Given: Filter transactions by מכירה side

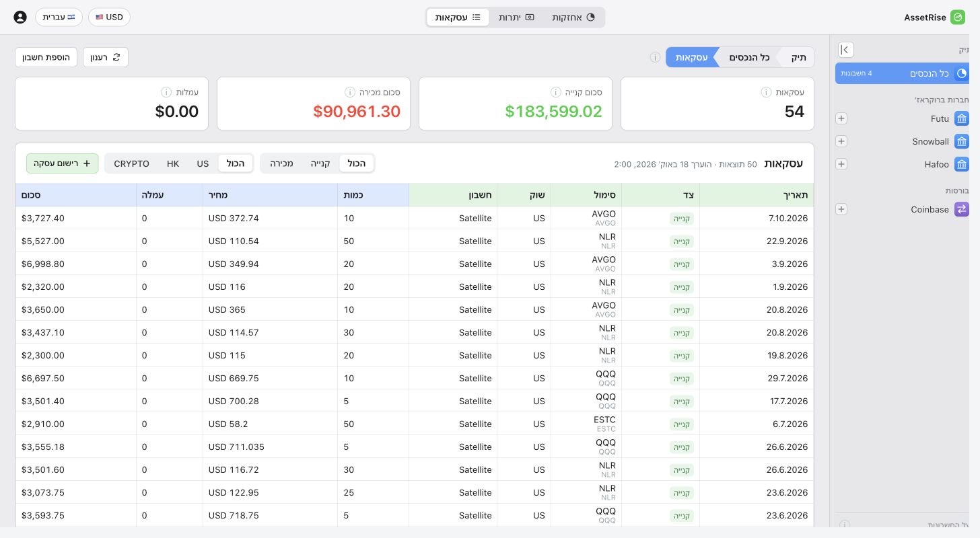Looking at the screenshot, I should [282, 163].
